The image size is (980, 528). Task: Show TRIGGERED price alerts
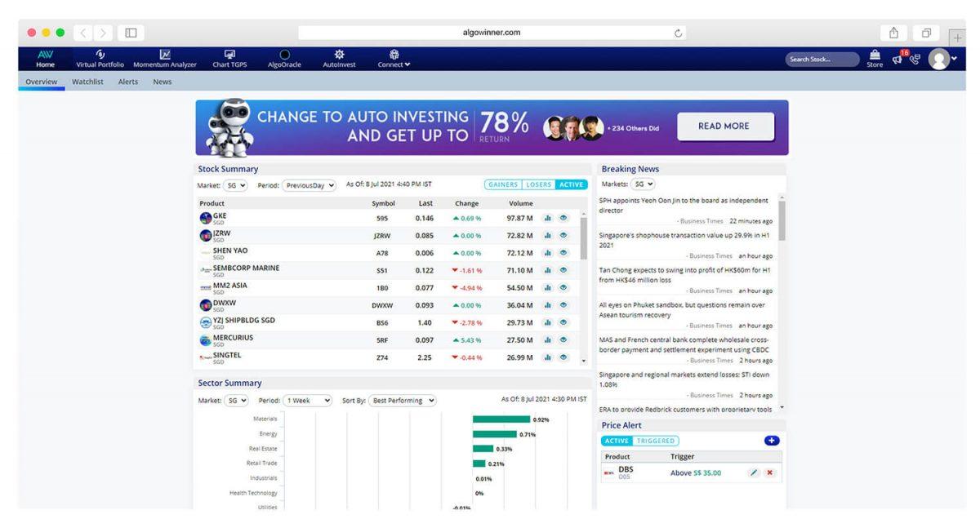(x=656, y=441)
